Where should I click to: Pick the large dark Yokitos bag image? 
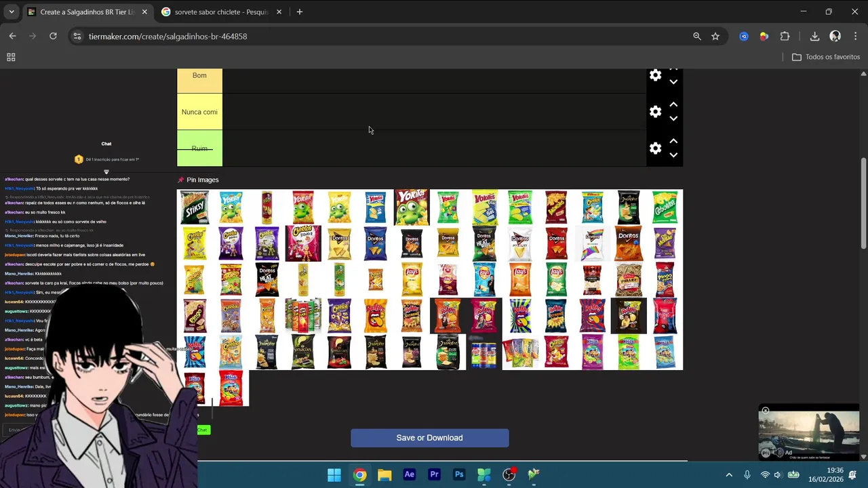[x=412, y=207]
